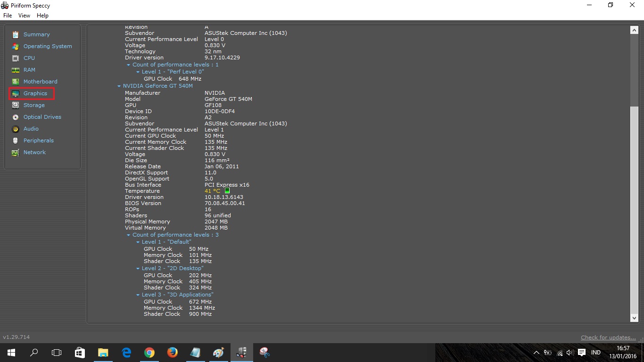644x362 pixels.
Task: Switch to the Motherboard section
Action: [x=41, y=82]
